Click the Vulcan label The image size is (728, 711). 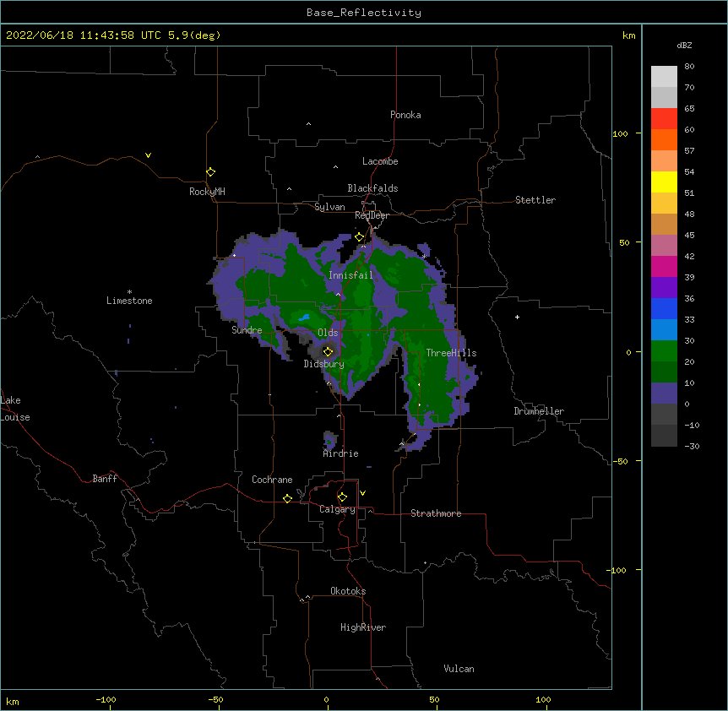tap(459, 669)
